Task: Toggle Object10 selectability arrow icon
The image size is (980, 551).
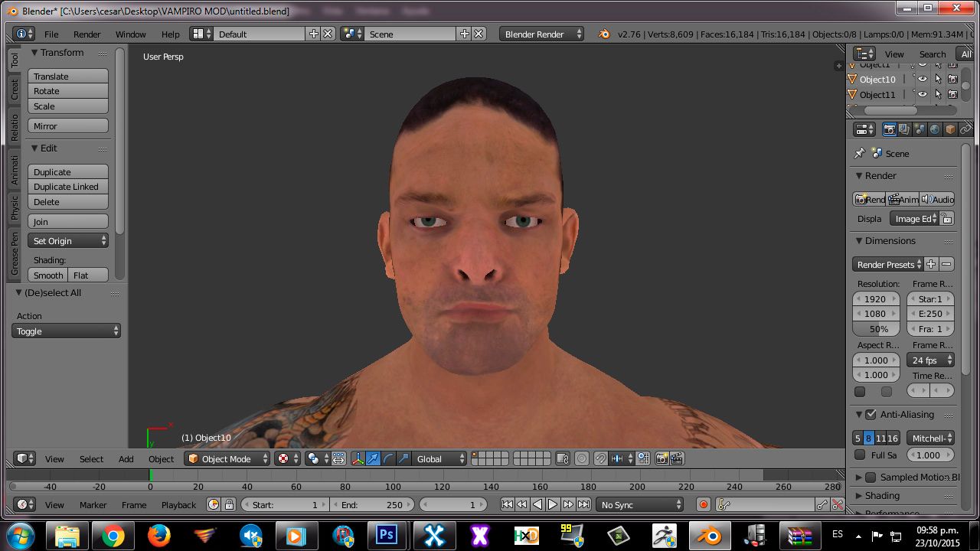Action: (938, 79)
